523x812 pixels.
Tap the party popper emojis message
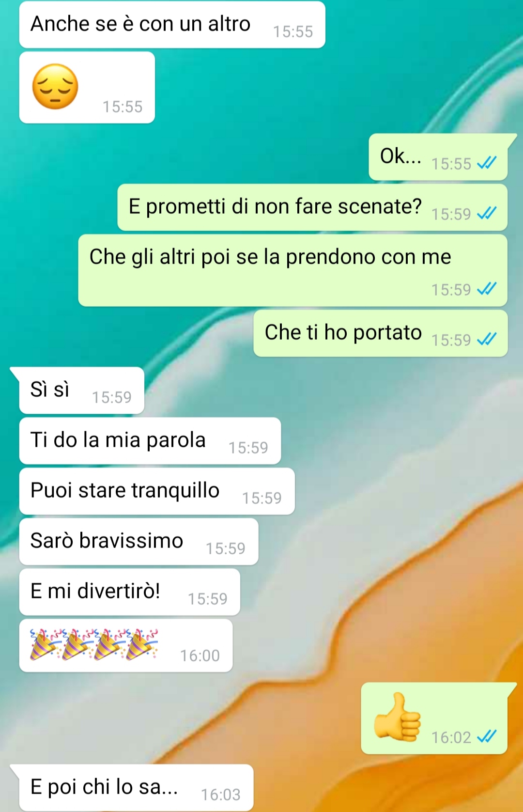point(126,645)
